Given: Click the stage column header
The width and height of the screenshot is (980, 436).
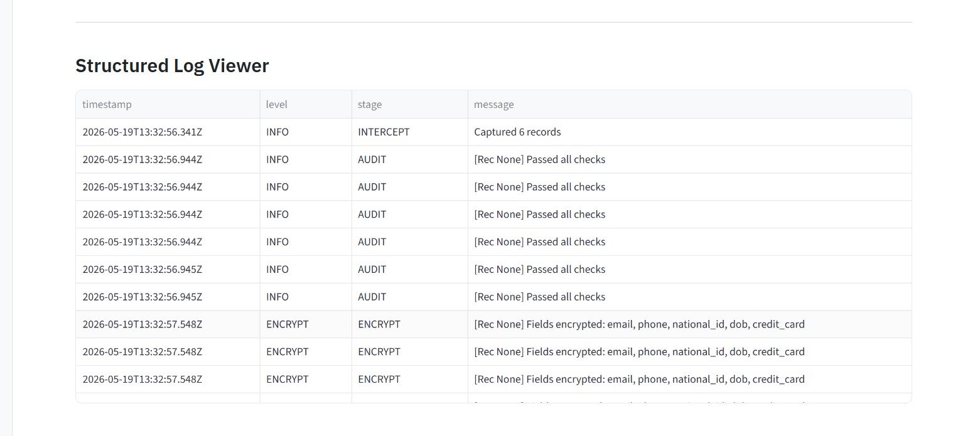Looking at the screenshot, I should click(409, 104).
